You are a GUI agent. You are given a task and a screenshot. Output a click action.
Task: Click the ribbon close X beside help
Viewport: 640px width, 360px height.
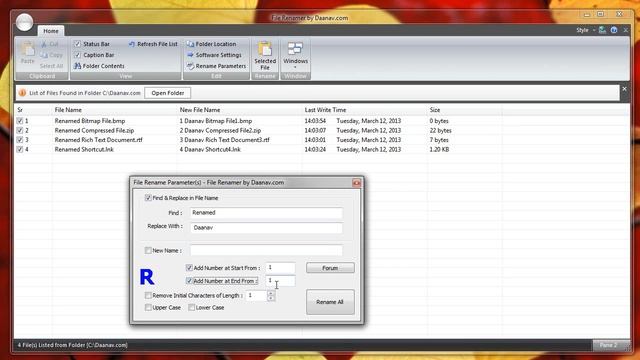point(626,30)
